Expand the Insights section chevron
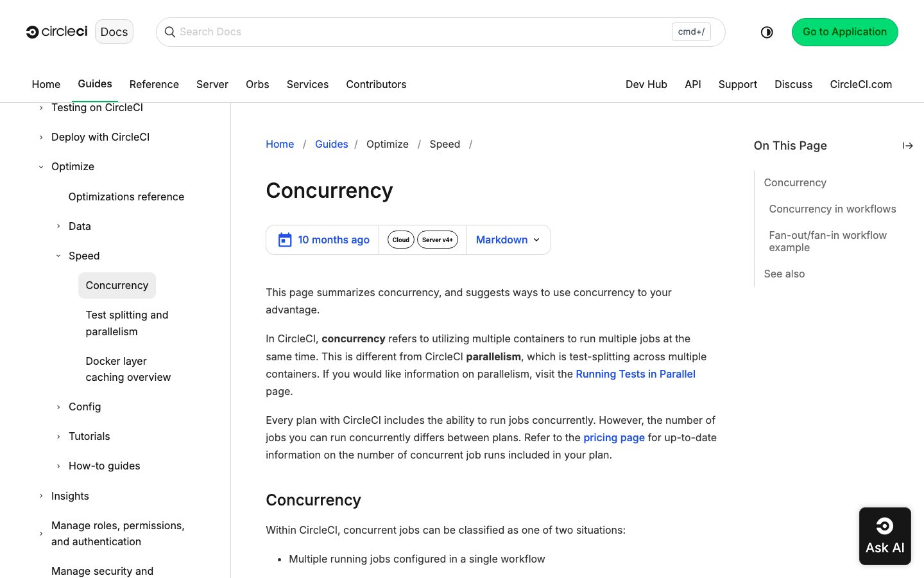Screen dimensions: 924x578 point(41,496)
